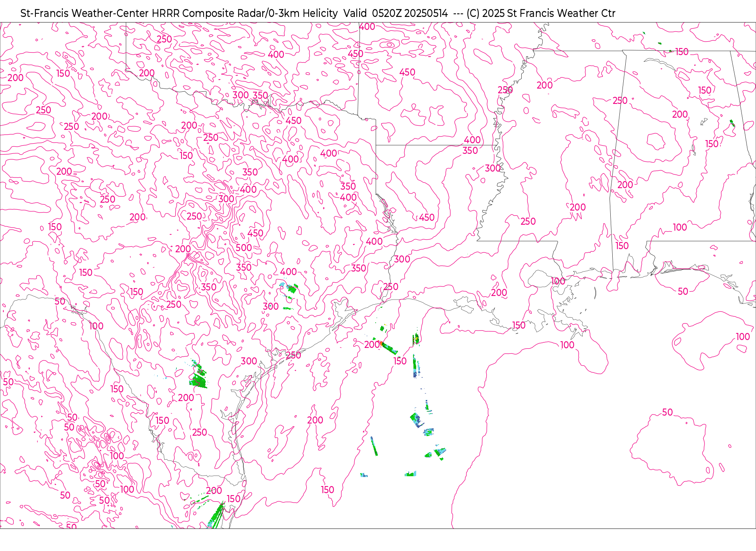Click the "(C) 2025 St Francis Weather Ctr" copyright

[541, 13]
